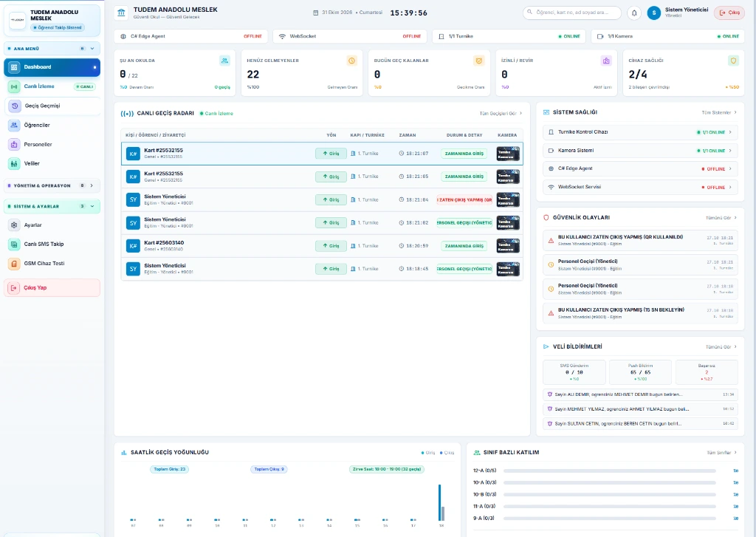Open the Kamera Sistemi row chevron
Viewport: 756px width, 537px height.
(730, 151)
